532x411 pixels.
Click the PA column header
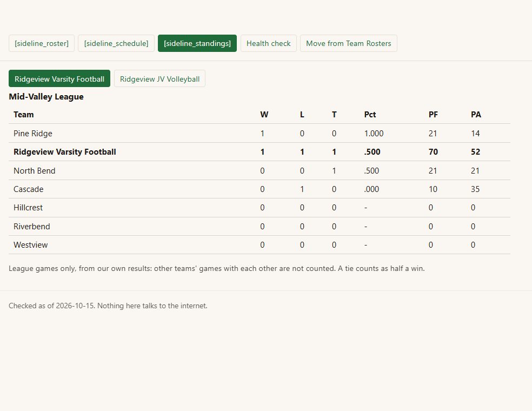pyautogui.click(x=476, y=115)
